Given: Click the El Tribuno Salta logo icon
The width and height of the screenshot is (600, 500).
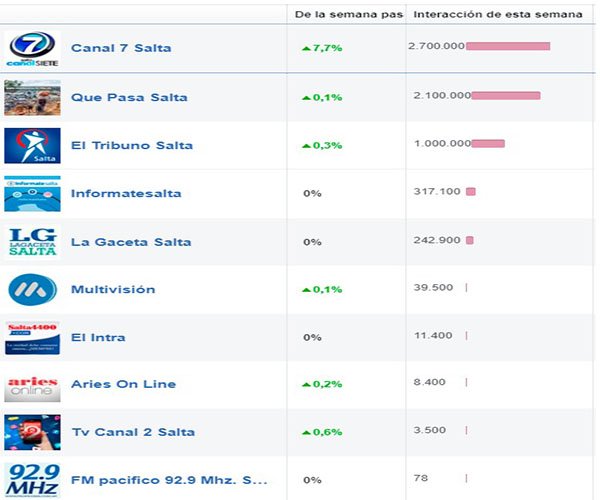Looking at the screenshot, I should pos(32,145).
